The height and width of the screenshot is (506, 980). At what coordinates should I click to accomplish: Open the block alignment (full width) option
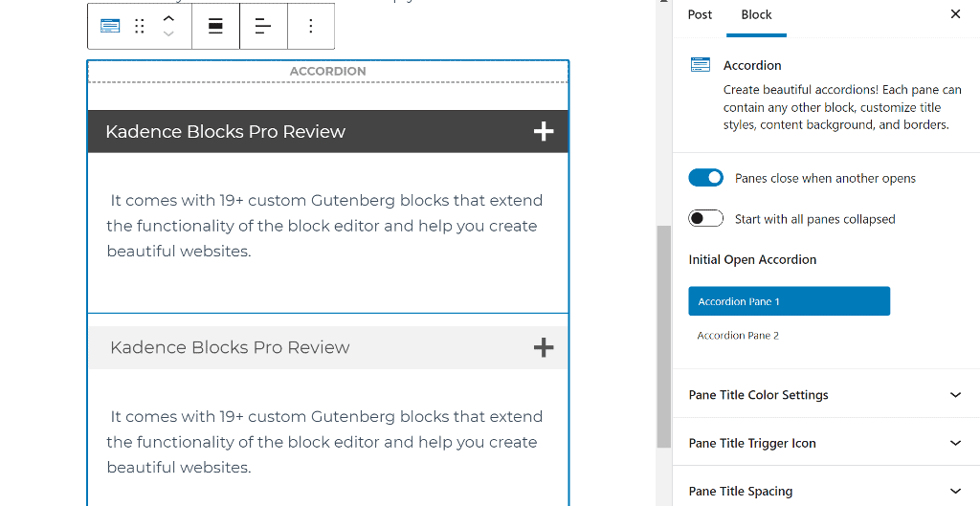tap(215, 26)
